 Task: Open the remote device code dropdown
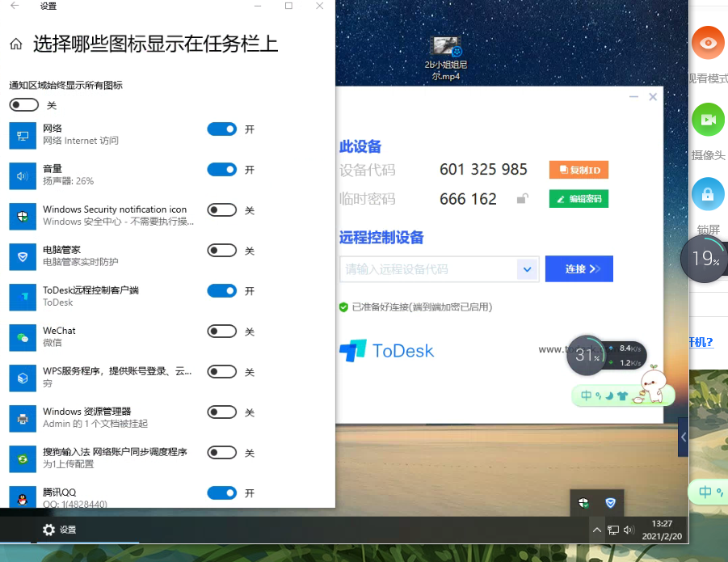tap(528, 269)
